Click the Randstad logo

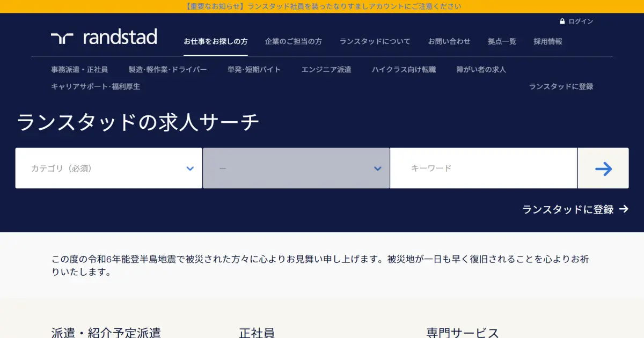pyautogui.click(x=104, y=38)
